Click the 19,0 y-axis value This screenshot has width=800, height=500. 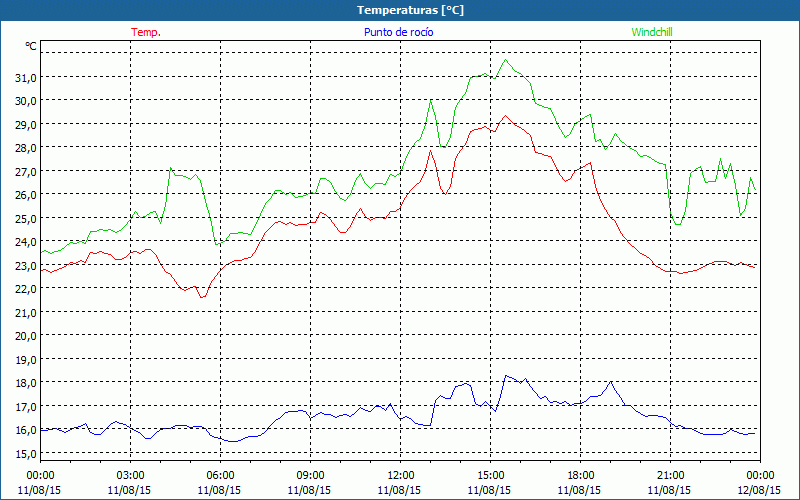26,360
